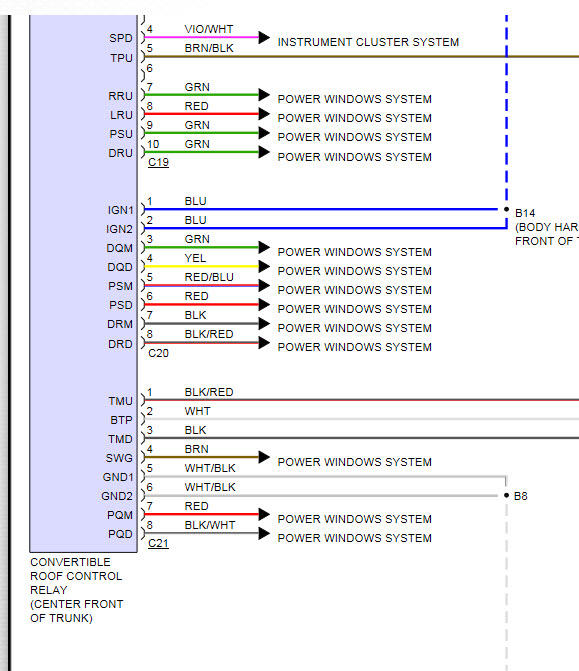The height and width of the screenshot is (671, 579).
Task: Select the BTP pin label
Action: [122, 420]
